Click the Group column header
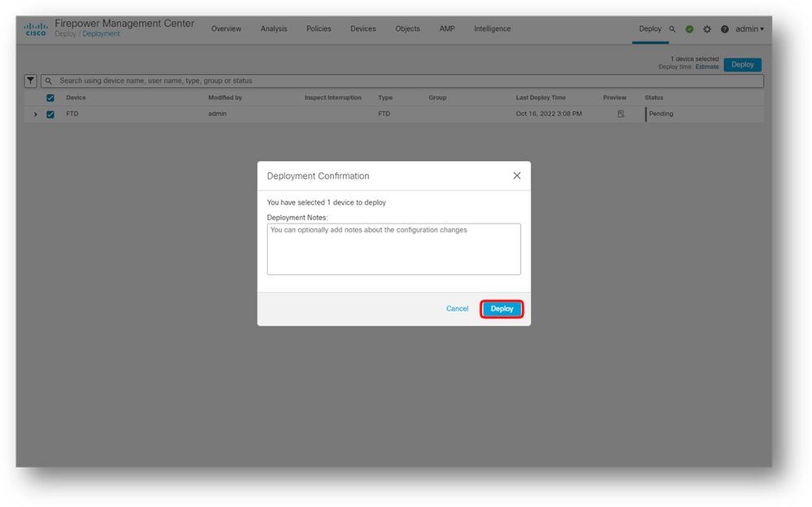812x507 pixels. [x=437, y=97]
